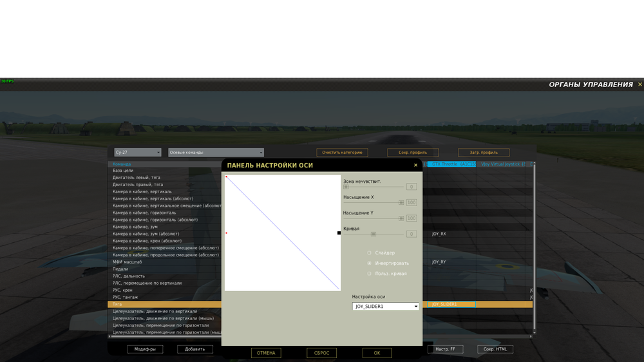Viewport: 644px width, 362px height.
Task: Close the controls settings window
Action: 639,84
